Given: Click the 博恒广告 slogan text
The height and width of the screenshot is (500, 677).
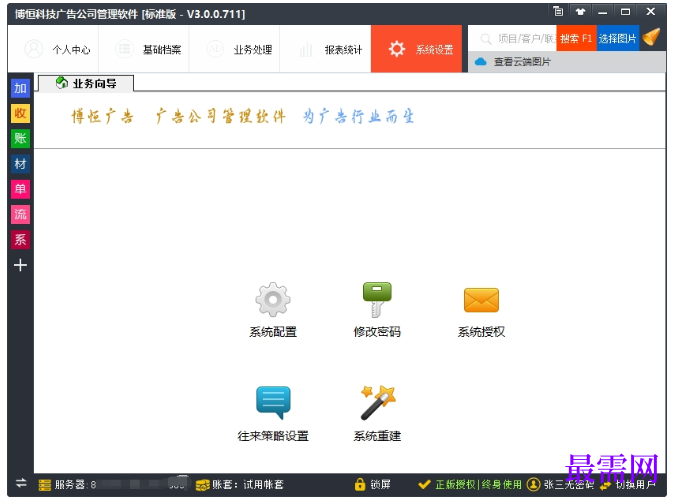Looking at the screenshot, I should [102, 117].
